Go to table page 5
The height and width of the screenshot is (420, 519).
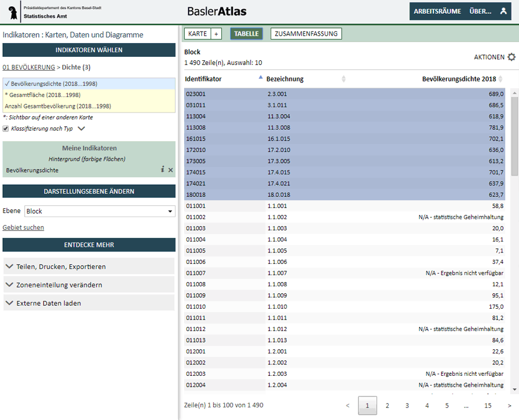447,406
